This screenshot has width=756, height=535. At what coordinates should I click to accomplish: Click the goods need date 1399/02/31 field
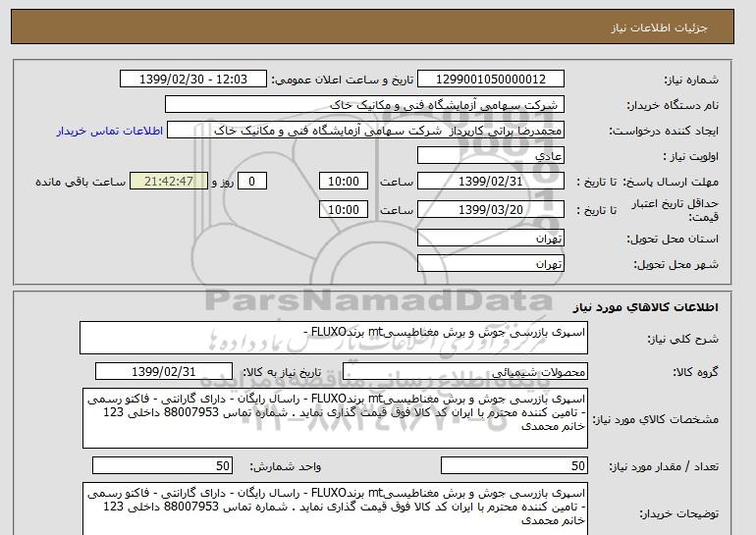164,372
